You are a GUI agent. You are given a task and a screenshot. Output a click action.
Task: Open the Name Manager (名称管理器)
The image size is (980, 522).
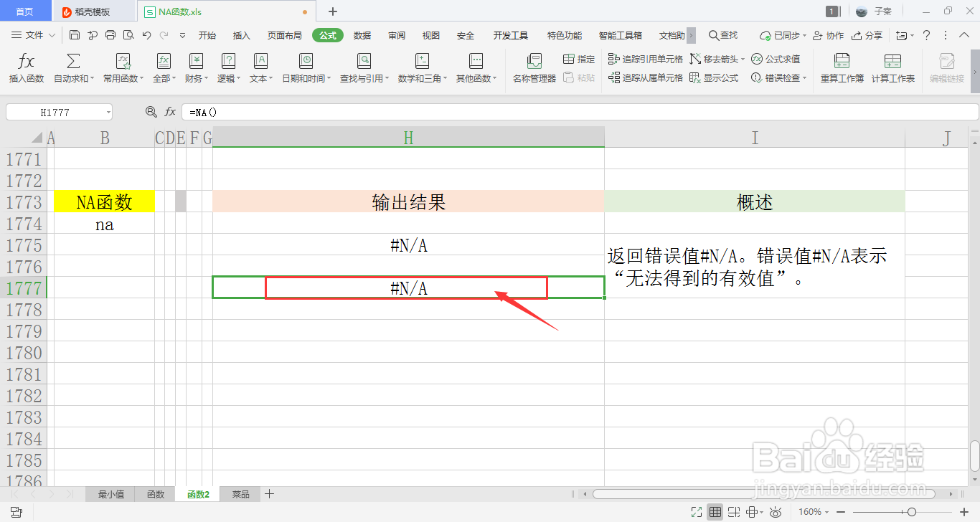tap(533, 68)
